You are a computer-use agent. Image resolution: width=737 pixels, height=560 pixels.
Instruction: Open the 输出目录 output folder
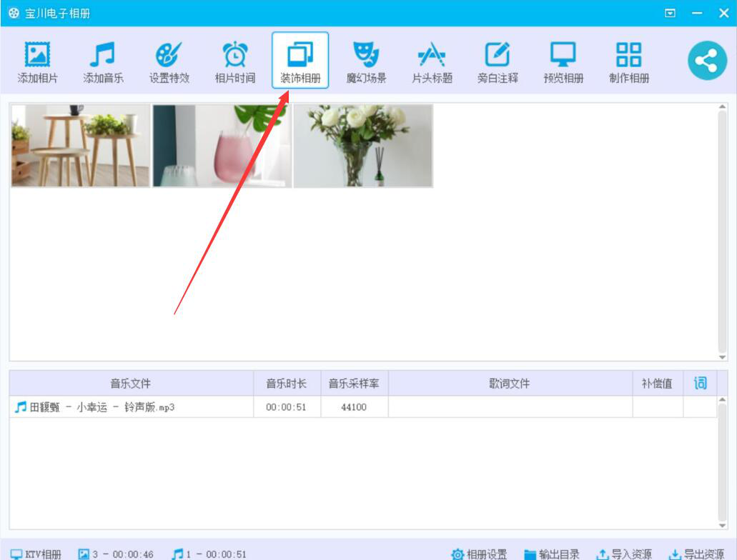point(552,554)
